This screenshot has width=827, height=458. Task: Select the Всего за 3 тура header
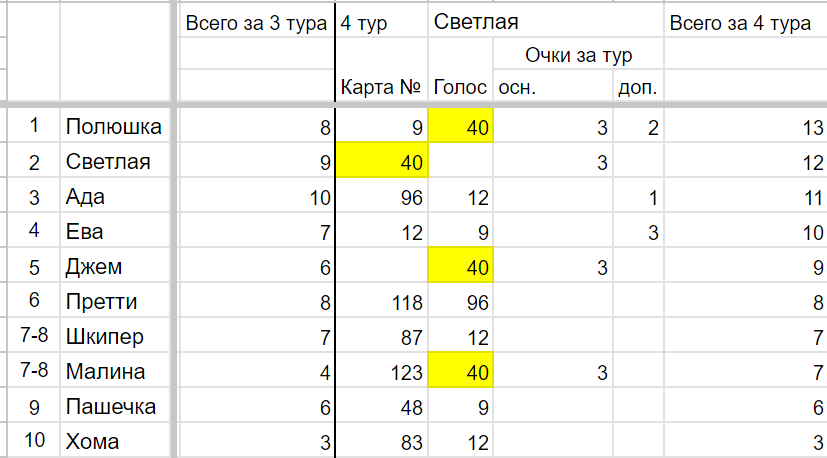(x=256, y=23)
